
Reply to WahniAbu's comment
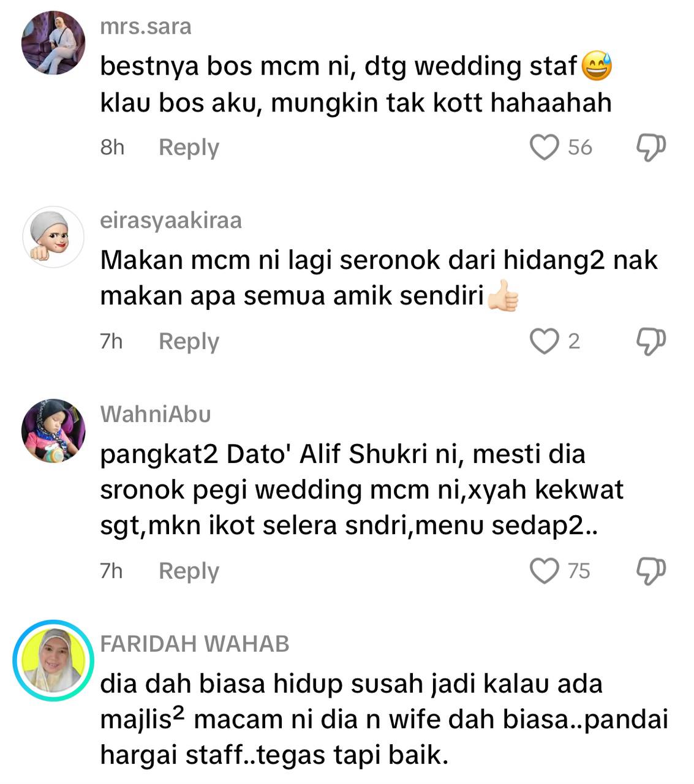pos(189,571)
